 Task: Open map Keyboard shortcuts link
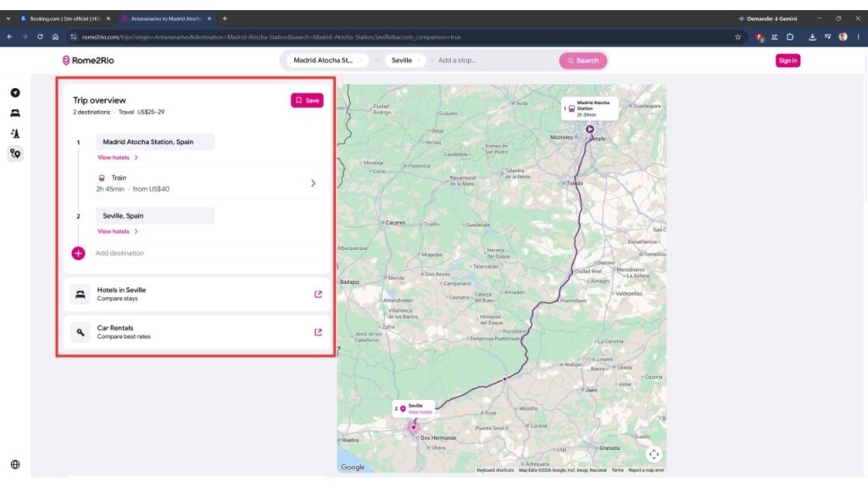(495, 470)
